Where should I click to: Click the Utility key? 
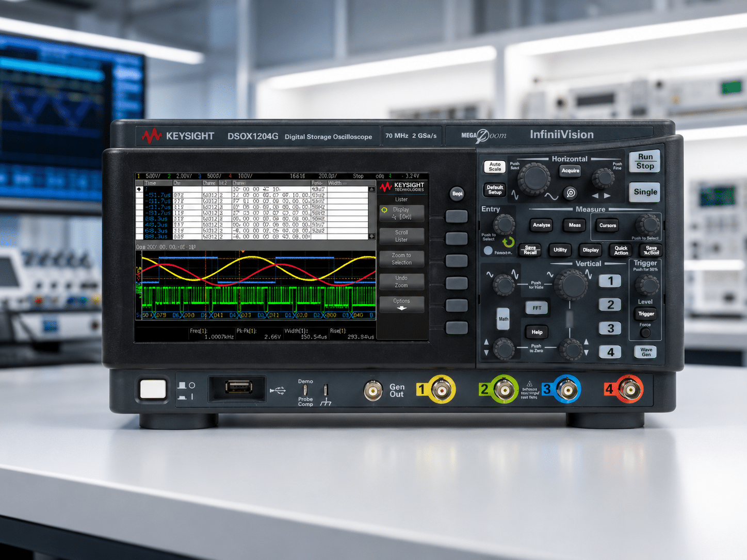click(x=560, y=250)
